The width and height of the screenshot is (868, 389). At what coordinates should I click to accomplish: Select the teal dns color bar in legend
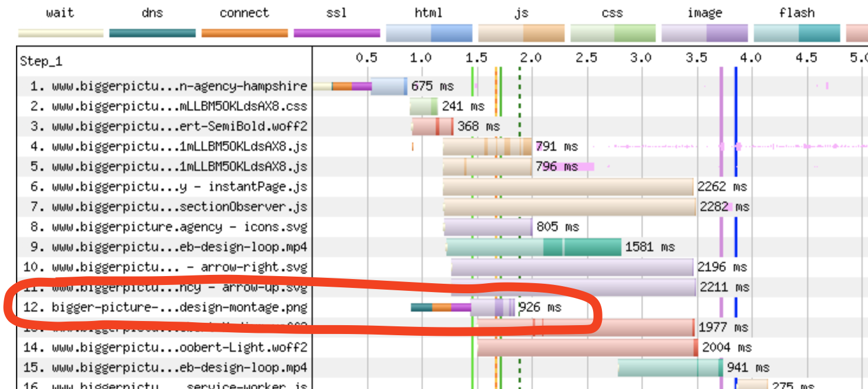point(153,33)
